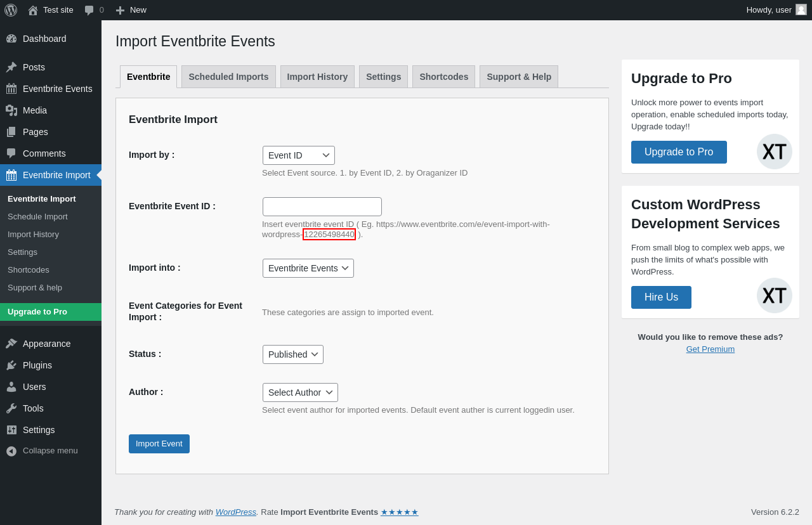
Task: Click the Settings sliders icon in sidebar
Action: [x=11, y=430]
